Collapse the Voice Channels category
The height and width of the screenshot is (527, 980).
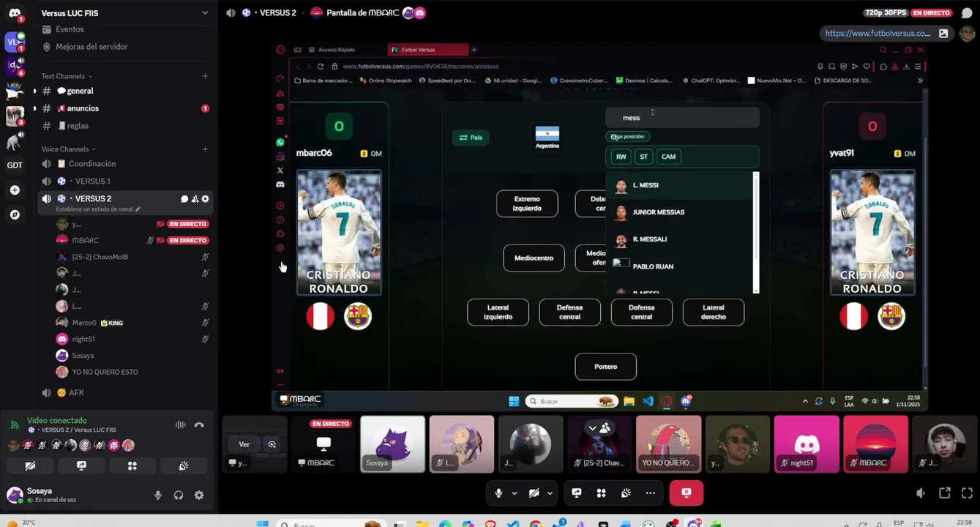click(x=69, y=149)
